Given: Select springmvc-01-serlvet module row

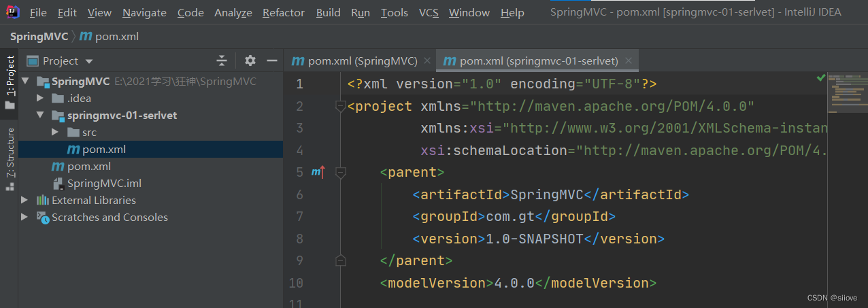Looking at the screenshot, I should [x=150, y=116].
